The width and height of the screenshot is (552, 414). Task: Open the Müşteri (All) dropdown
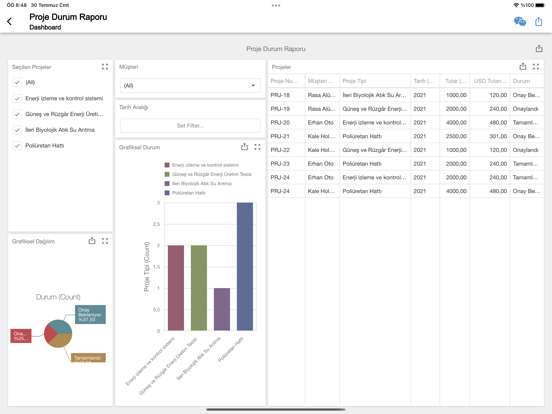point(190,86)
